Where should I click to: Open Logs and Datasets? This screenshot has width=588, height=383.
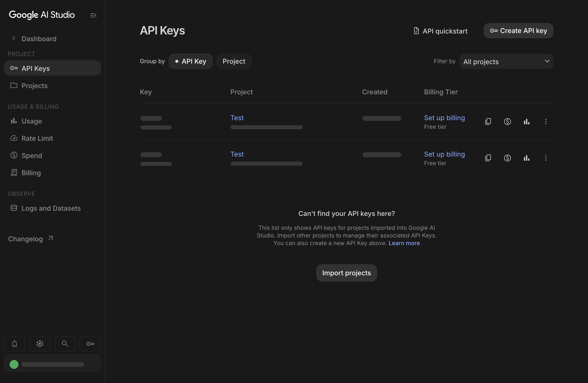pos(52,208)
